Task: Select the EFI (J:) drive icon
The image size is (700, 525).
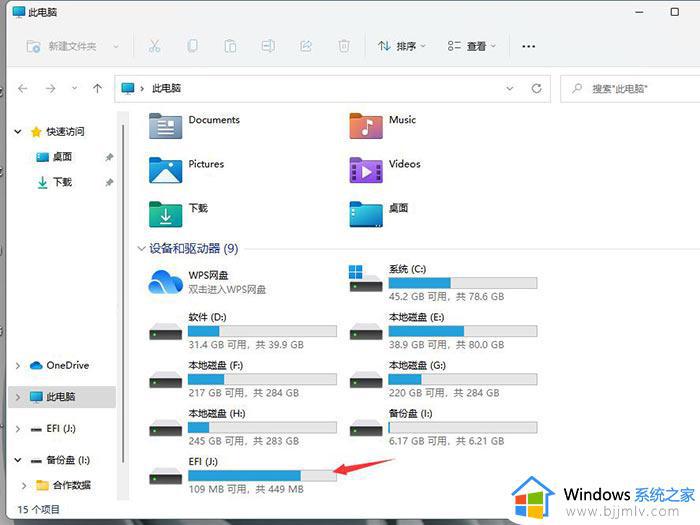Action: pos(165,476)
